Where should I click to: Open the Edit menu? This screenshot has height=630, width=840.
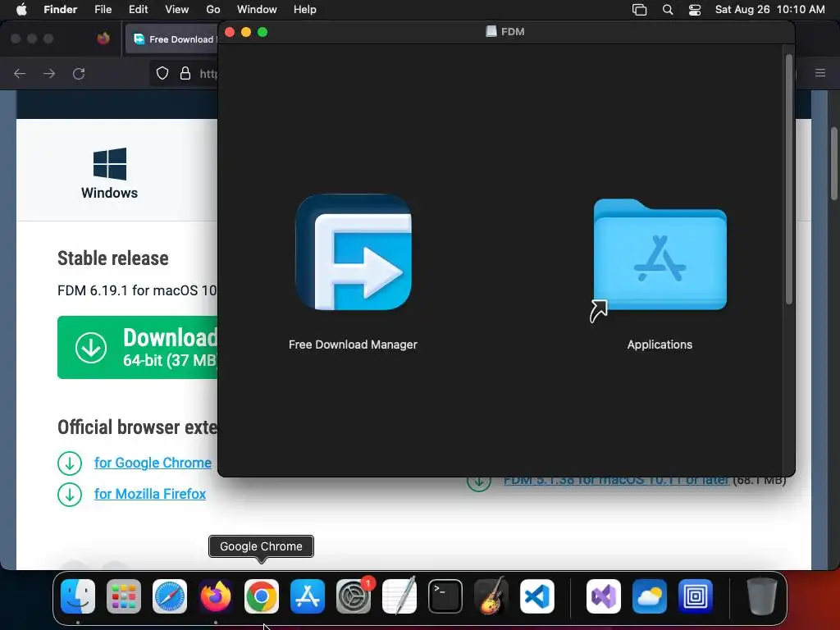(x=138, y=10)
